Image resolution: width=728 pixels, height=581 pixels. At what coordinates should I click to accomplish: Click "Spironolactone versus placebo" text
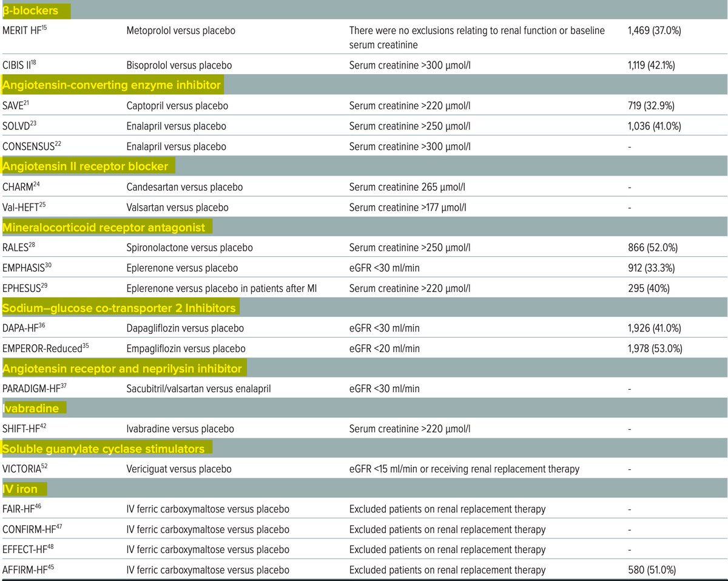click(x=190, y=248)
